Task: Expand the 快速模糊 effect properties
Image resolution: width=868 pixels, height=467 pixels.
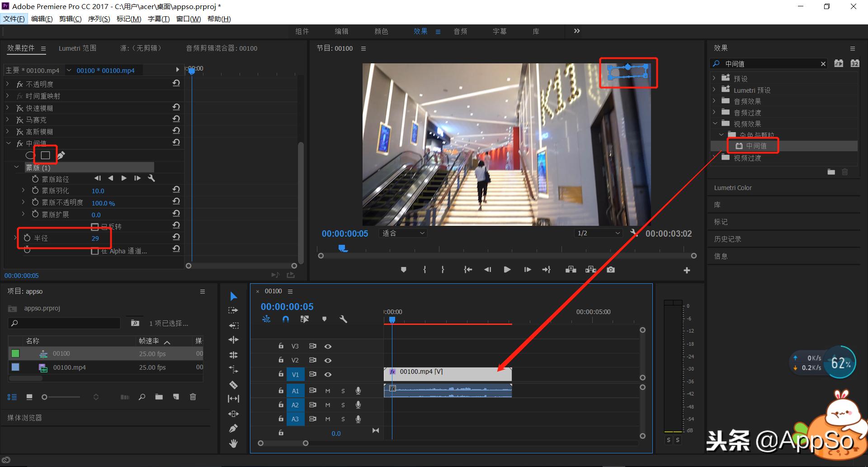Action: point(8,108)
